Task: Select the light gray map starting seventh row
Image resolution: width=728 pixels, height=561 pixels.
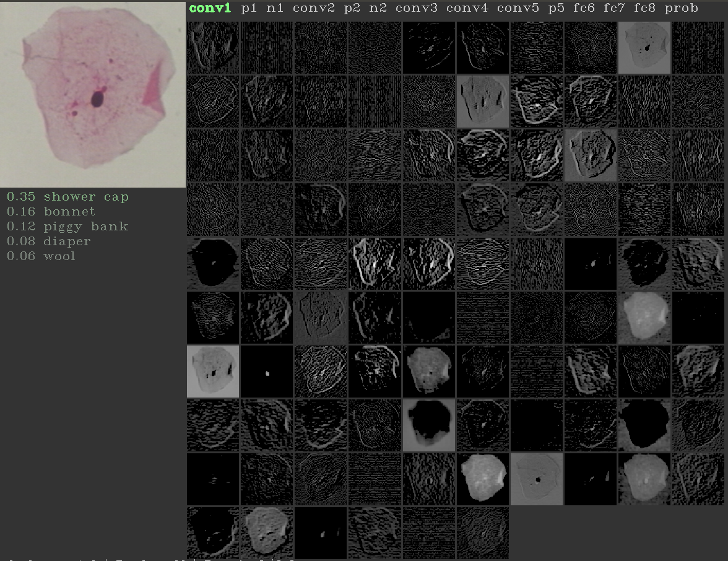Action: pos(213,371)
